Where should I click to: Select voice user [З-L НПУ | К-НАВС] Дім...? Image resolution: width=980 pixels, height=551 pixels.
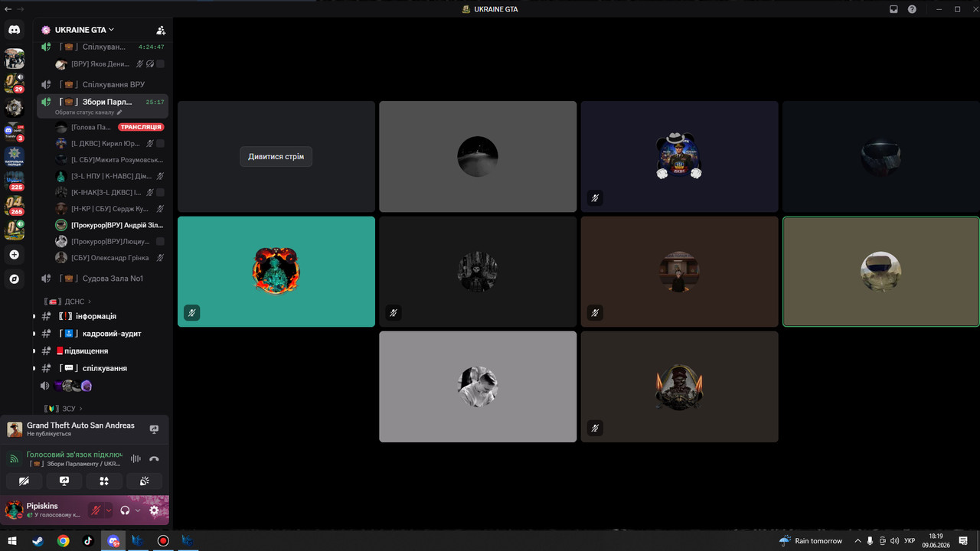110,176
